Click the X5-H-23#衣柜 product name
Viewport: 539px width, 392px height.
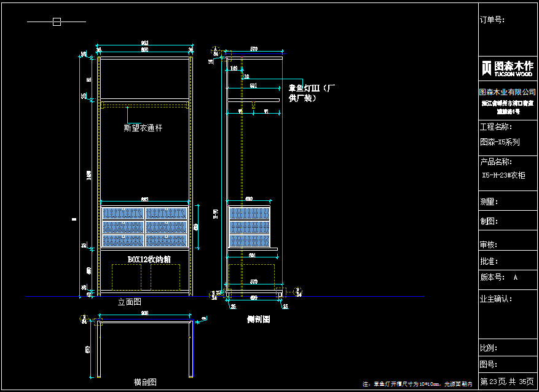coord(503,175)
